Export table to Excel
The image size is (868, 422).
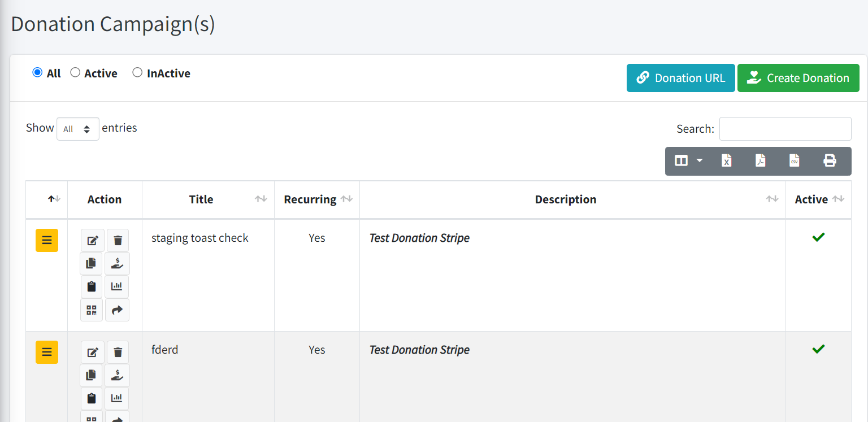[727, 161]
